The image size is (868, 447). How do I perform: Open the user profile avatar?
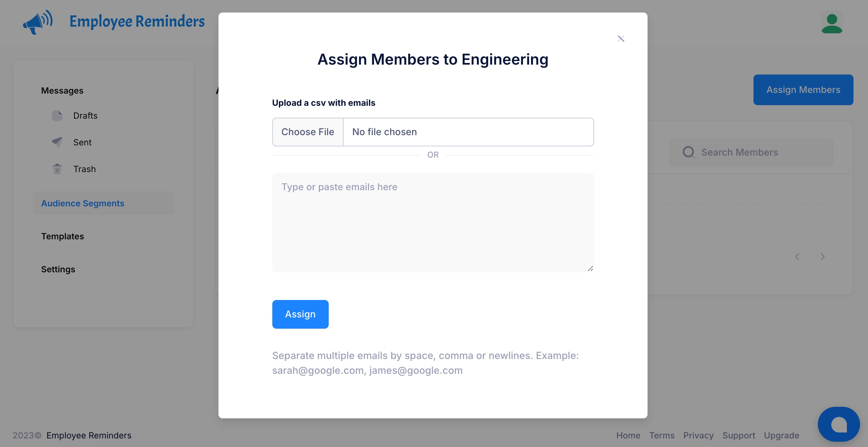(832, 23)
